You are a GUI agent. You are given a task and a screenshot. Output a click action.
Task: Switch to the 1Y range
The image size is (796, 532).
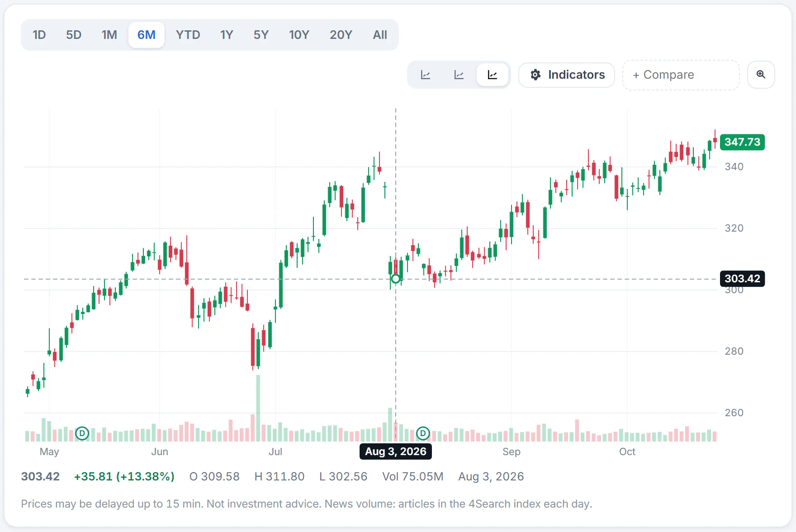[227, 35]
